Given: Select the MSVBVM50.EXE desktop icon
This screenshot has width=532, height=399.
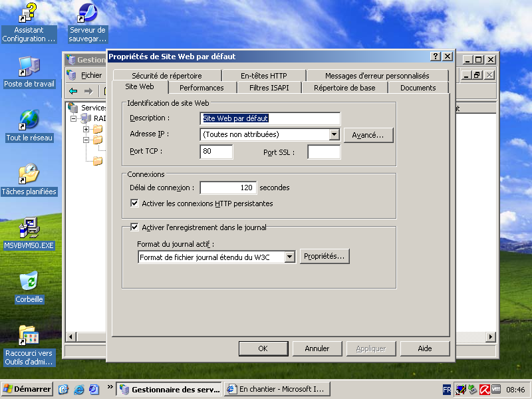Looking at the screenshot, I should pos(30,226).
